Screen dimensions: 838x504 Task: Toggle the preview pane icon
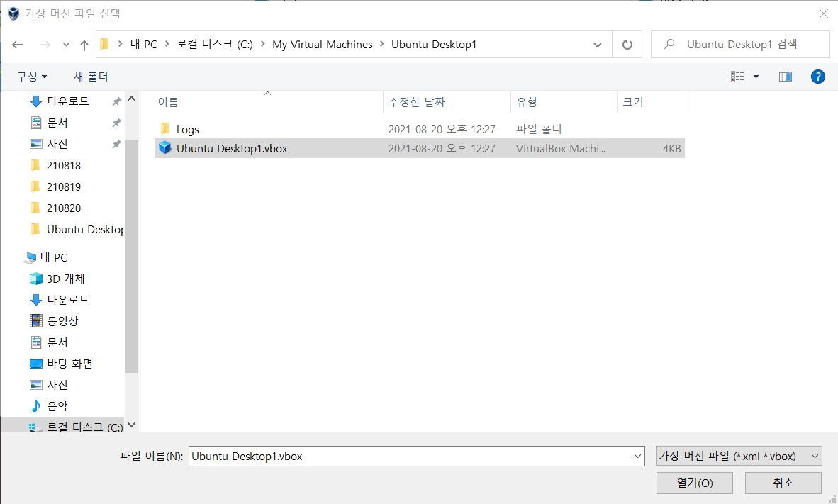785,77
